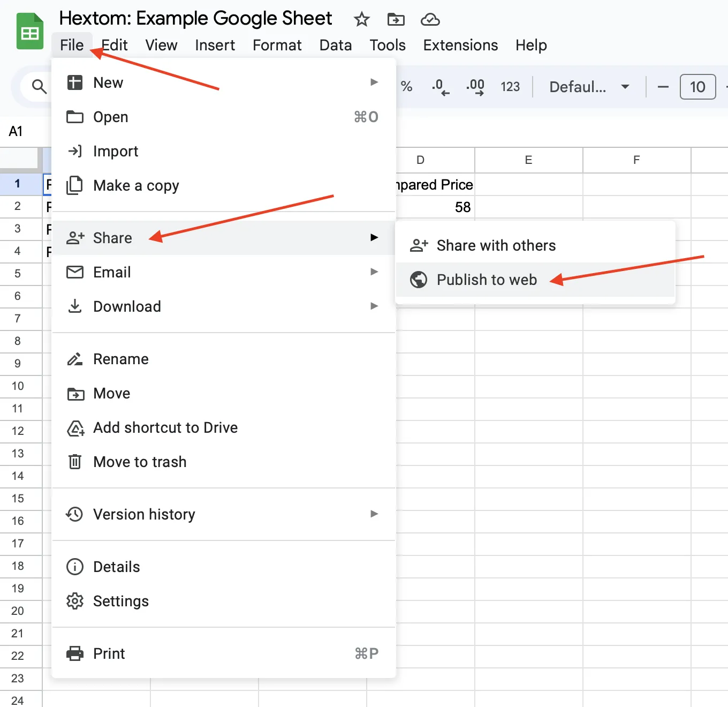
Task: Select Move to trash
Action: [224, 462]
